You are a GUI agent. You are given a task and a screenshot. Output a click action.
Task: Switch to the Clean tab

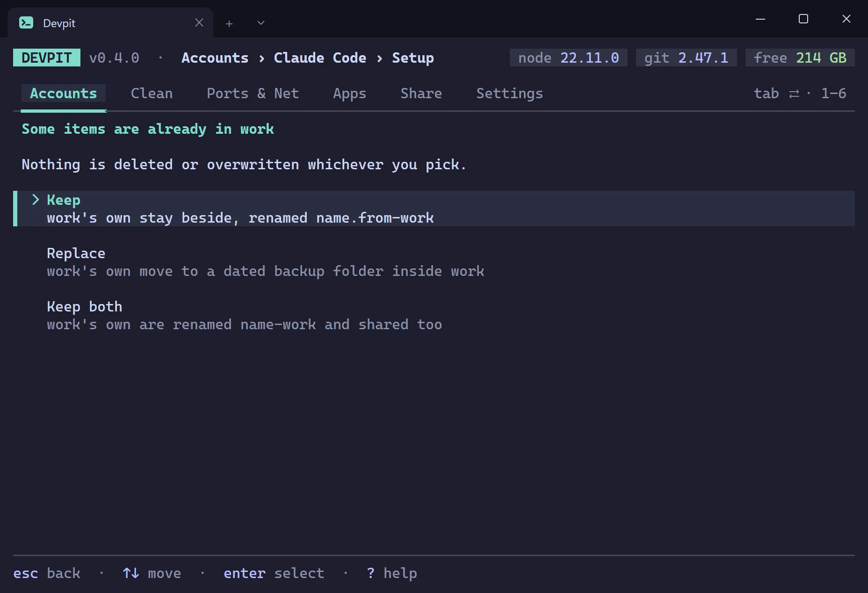[152, 94]
